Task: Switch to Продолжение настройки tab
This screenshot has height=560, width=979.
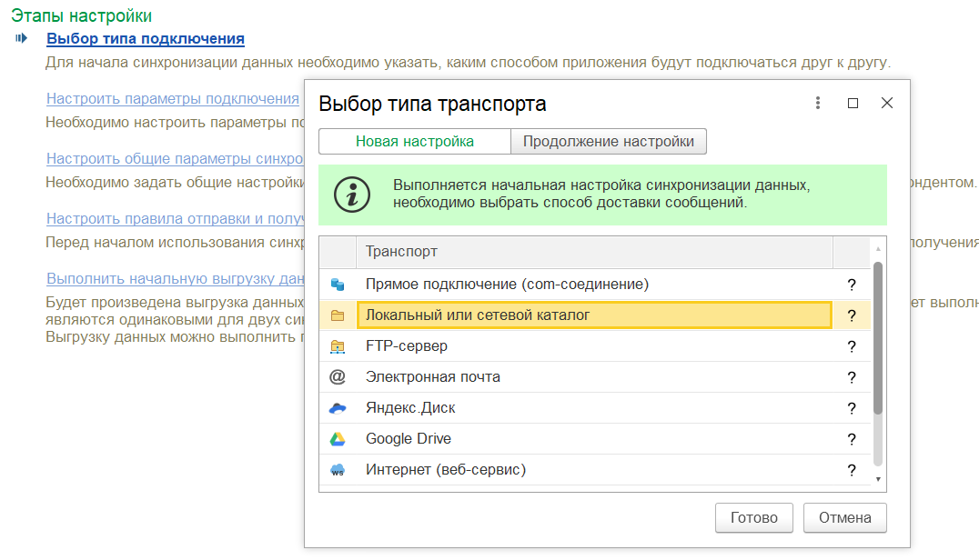Action: pos(609,142)
